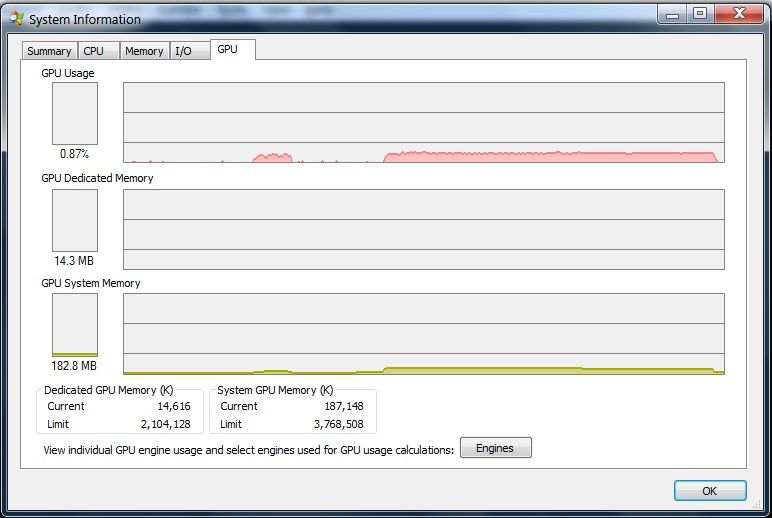Click the System Information window title text
The image size is (772, 518).
tap(85, 19)
